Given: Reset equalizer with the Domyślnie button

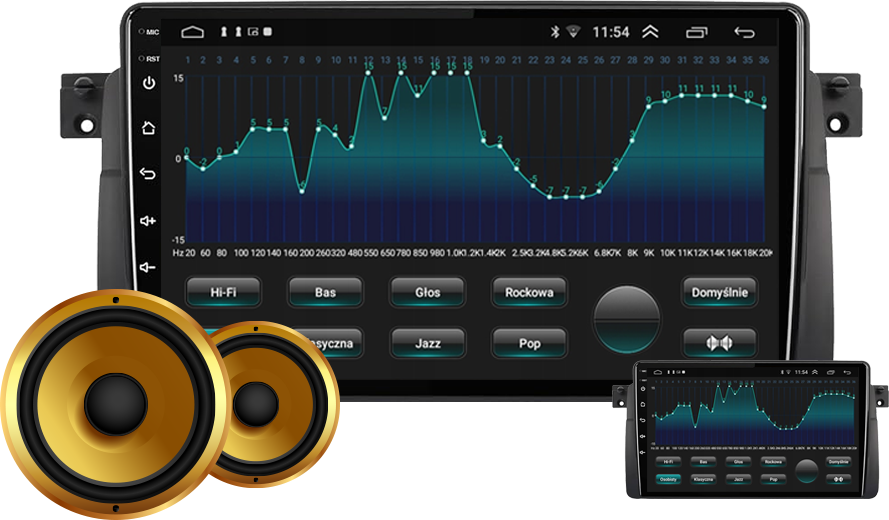Looking at the screenshot, I should [x=719, y=292].
